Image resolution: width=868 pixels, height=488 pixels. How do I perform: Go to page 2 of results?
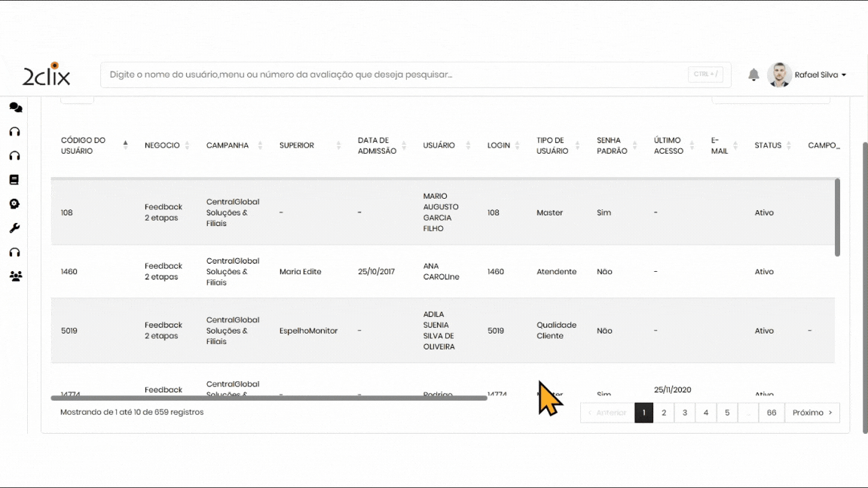(664, 413)
